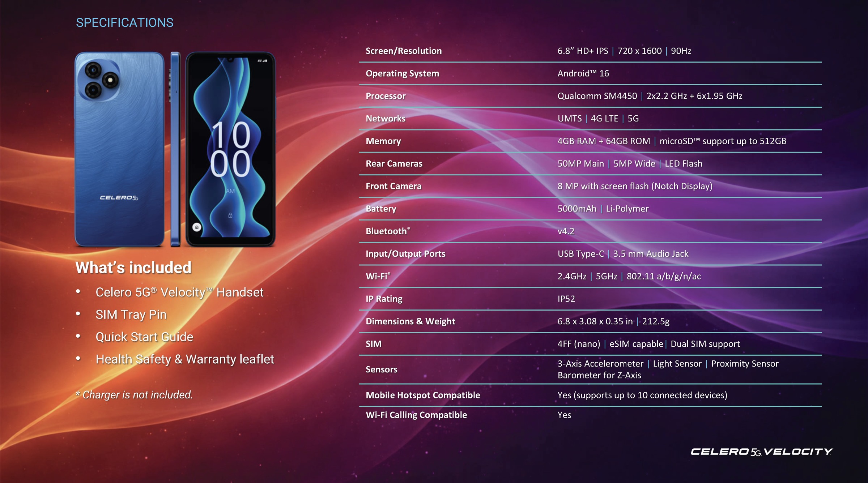
Task: Click the "What's included" heading
Action: point(133,268)
